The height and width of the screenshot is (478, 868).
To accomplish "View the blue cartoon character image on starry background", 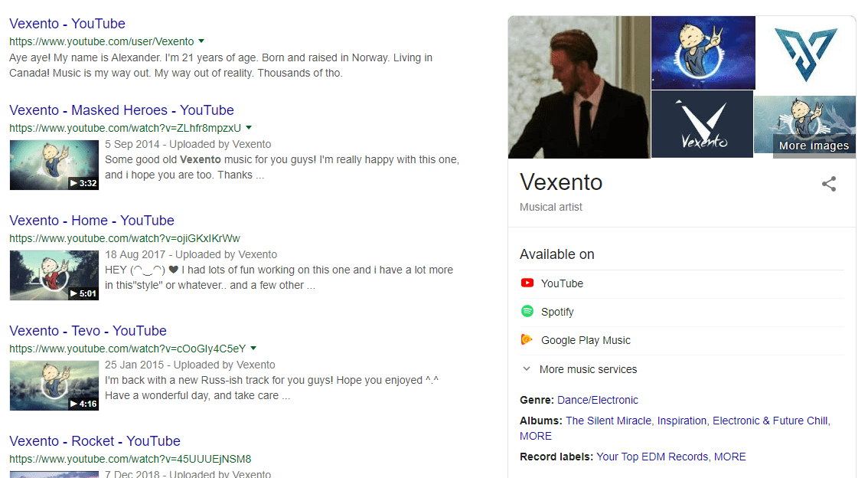I will point(703,53).
